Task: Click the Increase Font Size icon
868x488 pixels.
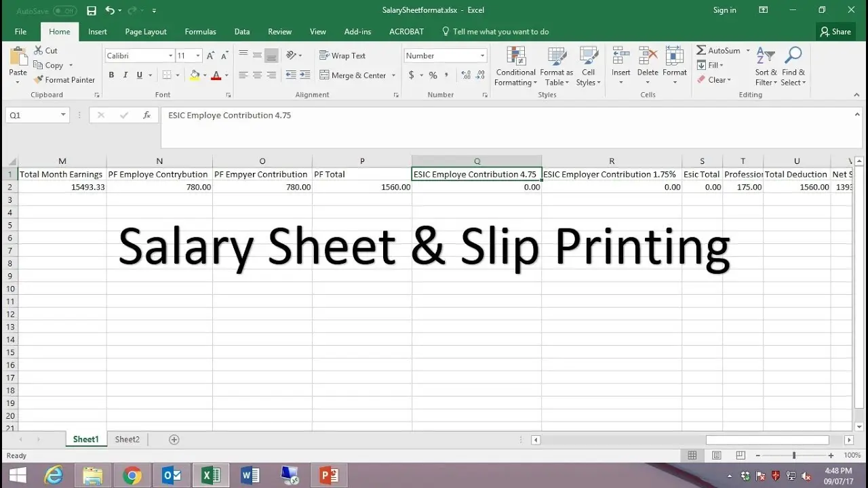Action: pos(210,56)
